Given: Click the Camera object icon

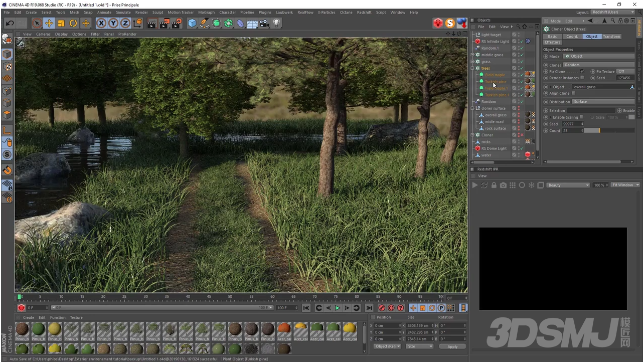Looking at the screenshot, I should pos(264,23).
